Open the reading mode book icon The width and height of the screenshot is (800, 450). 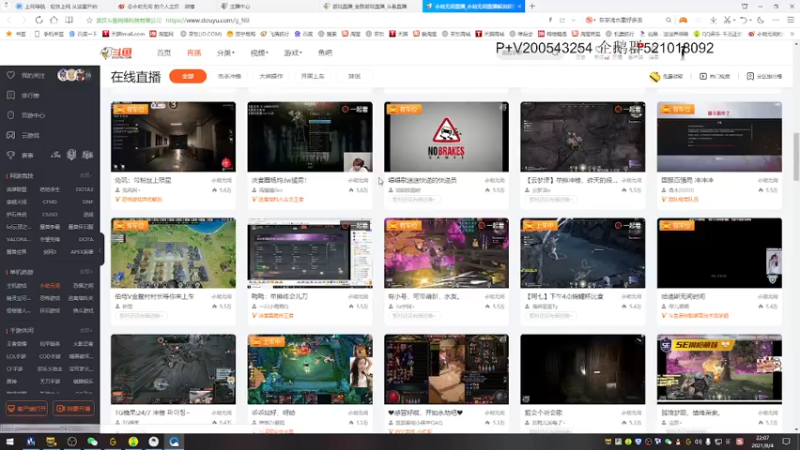69,20
